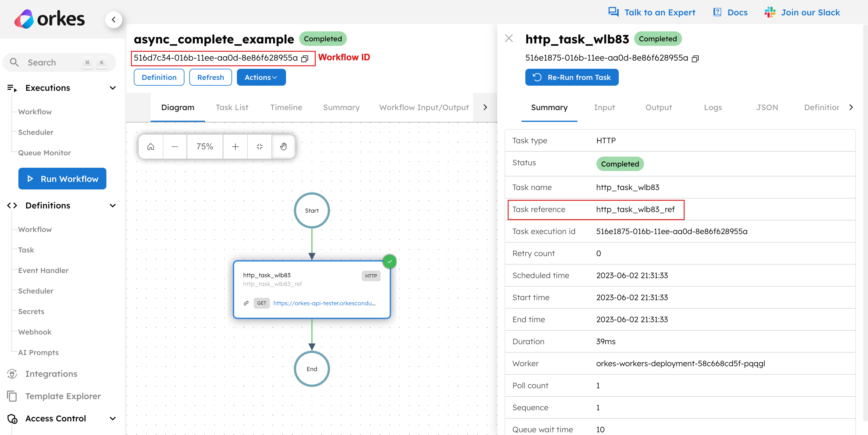
Task: Close the http_task_wlb83 detail panel
Action: (x=509, y=38)
